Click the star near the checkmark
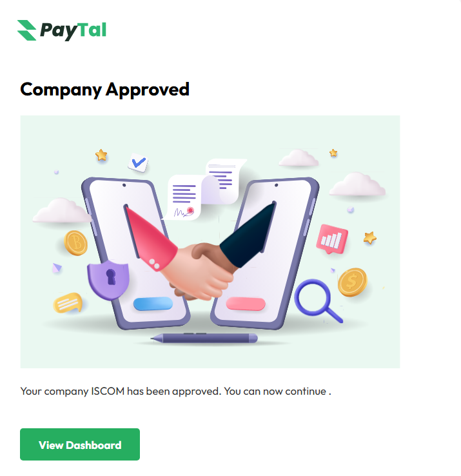Screen dimensions: 461x476 (101, 155)
